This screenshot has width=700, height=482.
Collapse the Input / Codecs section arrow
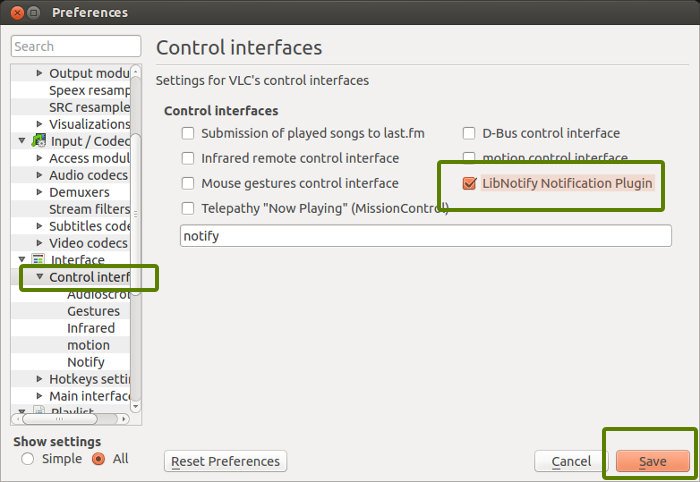(22, 141)
